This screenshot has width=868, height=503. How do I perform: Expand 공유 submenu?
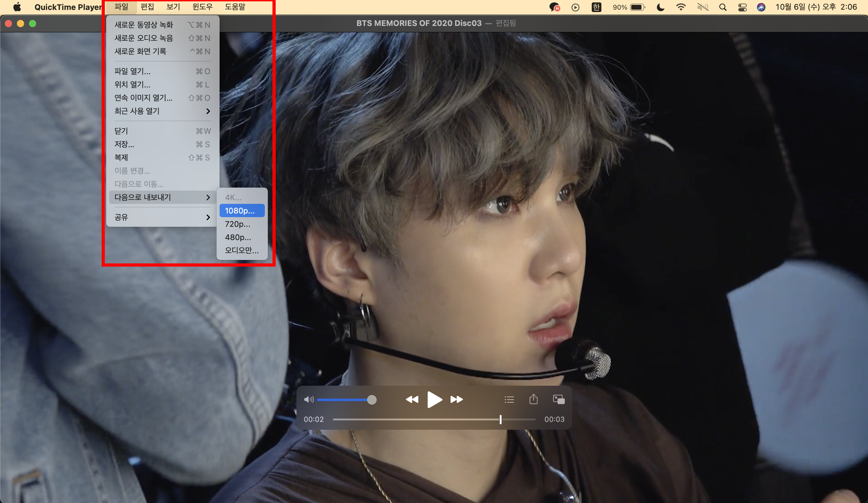163,217
